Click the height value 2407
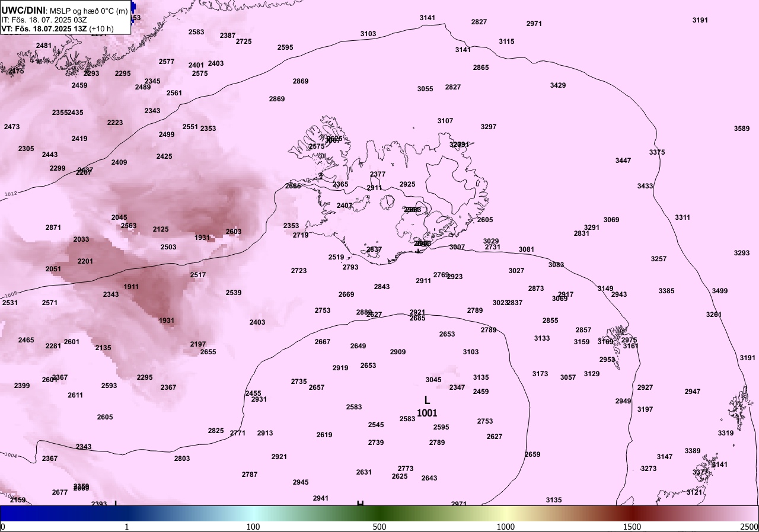This screenshot has height=532, width=759. [345, 206]
